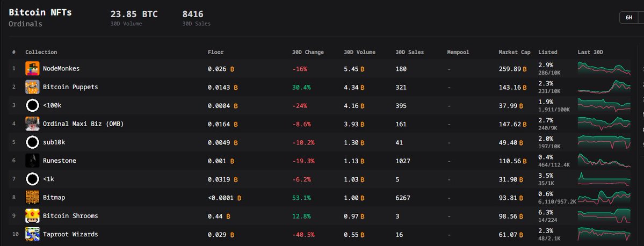644x246 pixels.
Task: Open the <1k collection link
Action: point(48,179)
